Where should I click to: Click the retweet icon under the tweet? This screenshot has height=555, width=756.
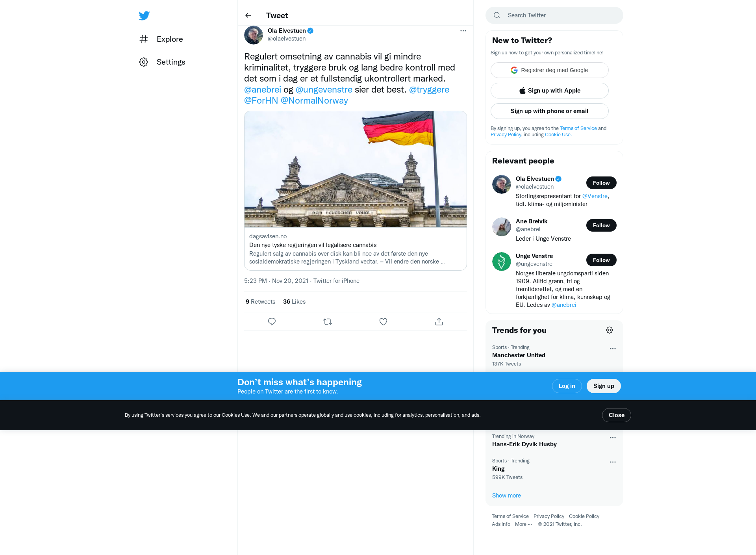(x=328, y=321)
